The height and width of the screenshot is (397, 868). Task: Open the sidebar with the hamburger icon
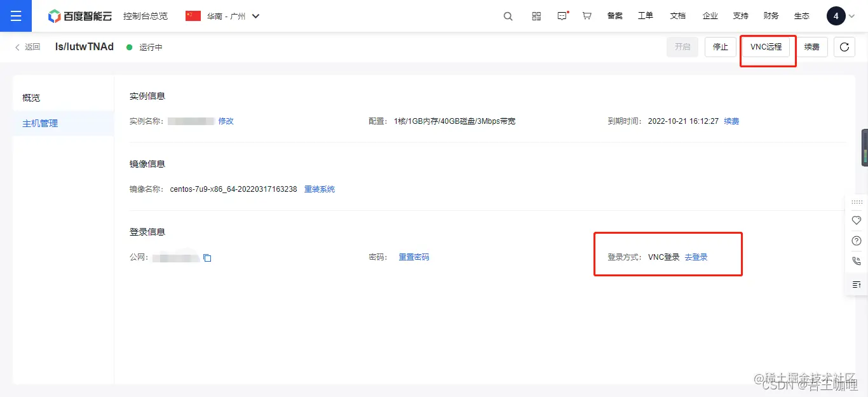pos(16,15)
